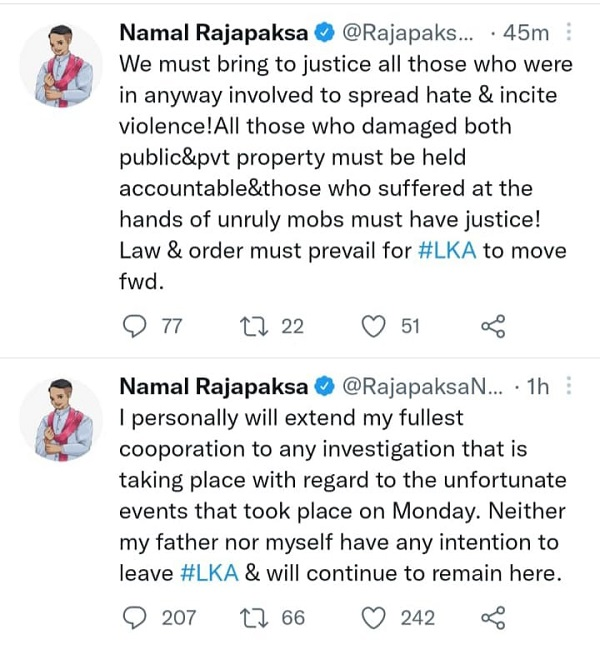
Task: Open the @RajapaksaN... handle on second tweet
Action: coord(423,387)
